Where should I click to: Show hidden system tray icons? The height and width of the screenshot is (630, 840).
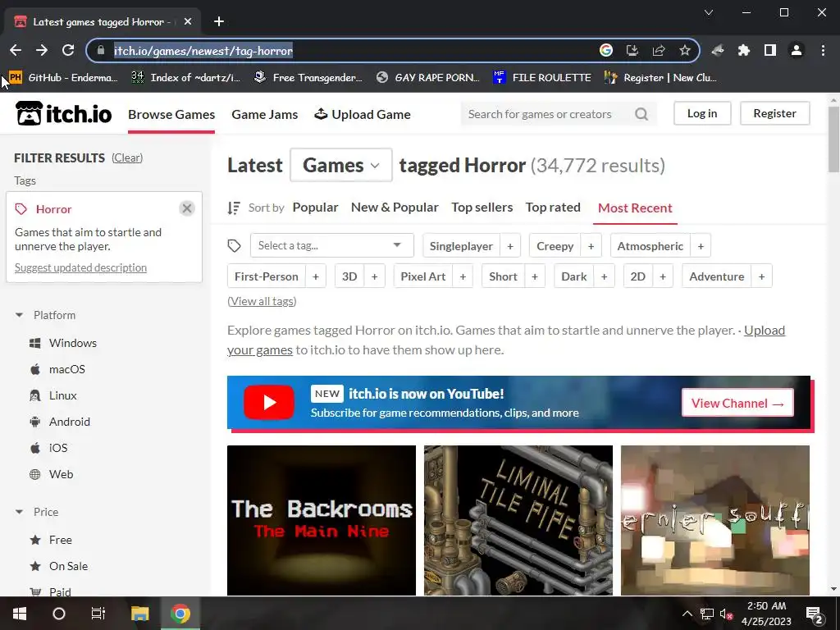click(x=687, y=614)
